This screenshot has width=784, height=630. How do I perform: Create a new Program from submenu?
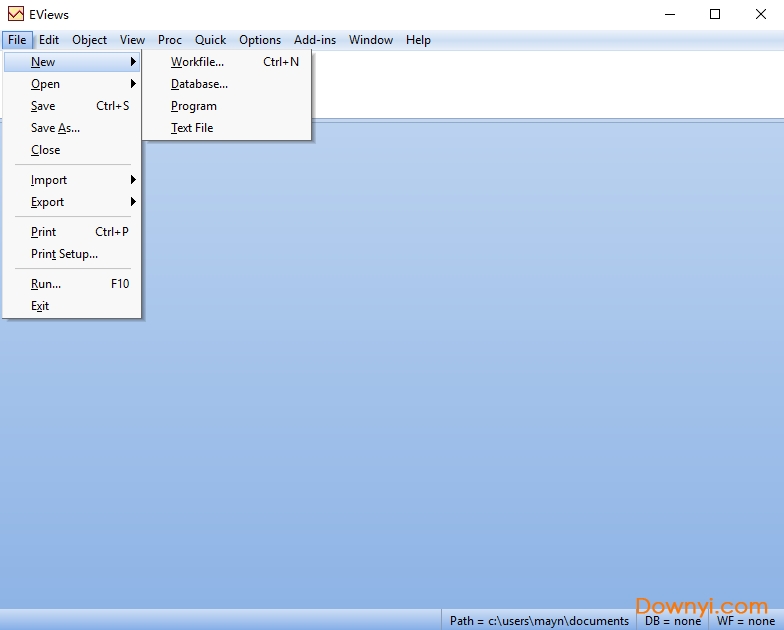(x=194, y=106)
